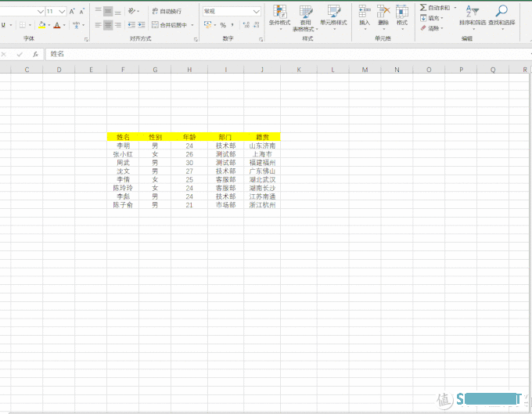Select column K header
This screenshot has height=414, width=532.
[x=299, y=70]
